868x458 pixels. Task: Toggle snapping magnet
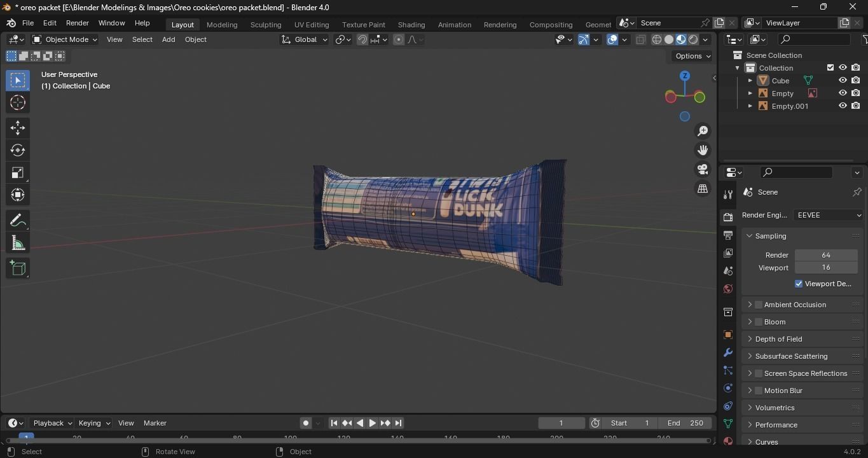(362, 39)
